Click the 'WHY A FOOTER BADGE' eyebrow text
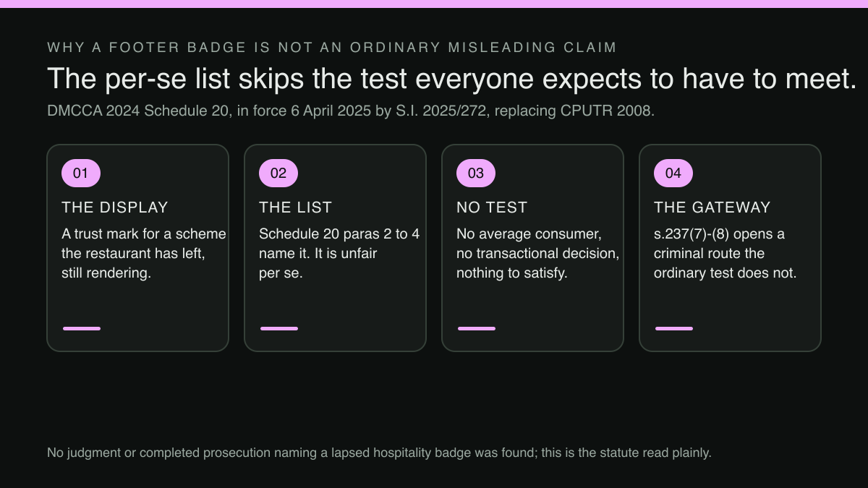The height and width of the screenshot is (488, 868). tap(332, 48)
